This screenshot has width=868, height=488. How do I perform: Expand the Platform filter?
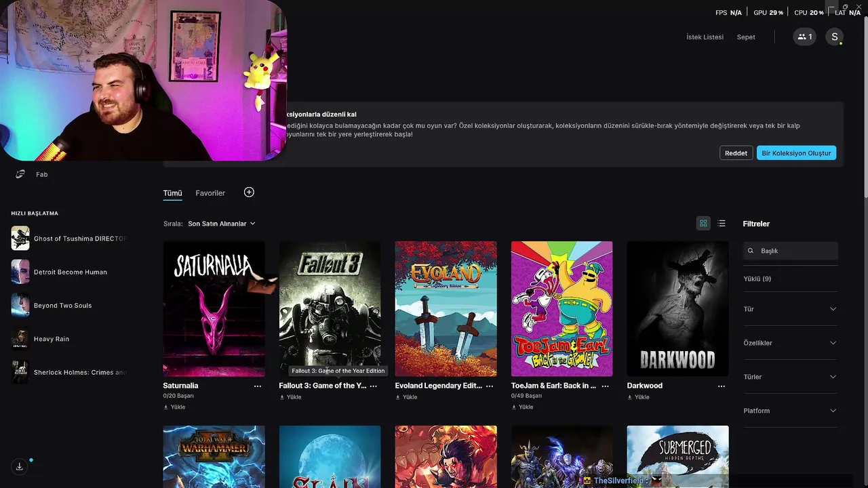tap(790, 411)
